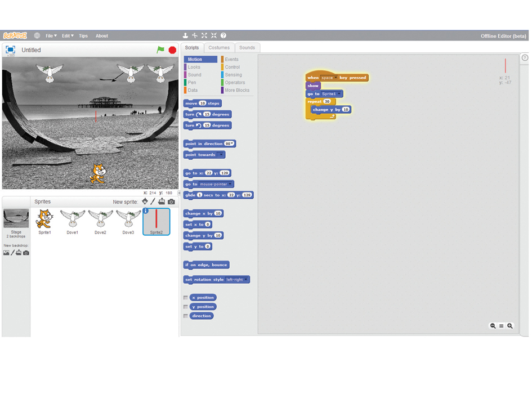Click the set y to 0 block
The image size is (532, 399).
tap(198, 246)
